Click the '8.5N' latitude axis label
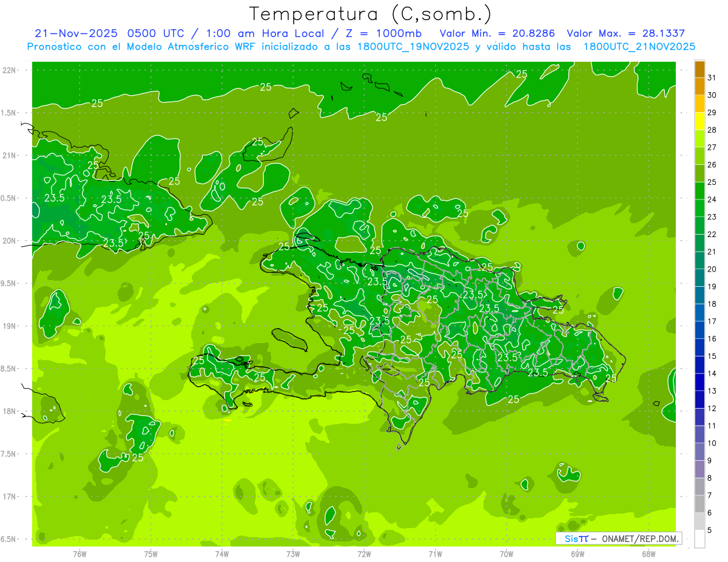This screenshot has height=562, width=728. pyautogui.click(x=8, y=369)
